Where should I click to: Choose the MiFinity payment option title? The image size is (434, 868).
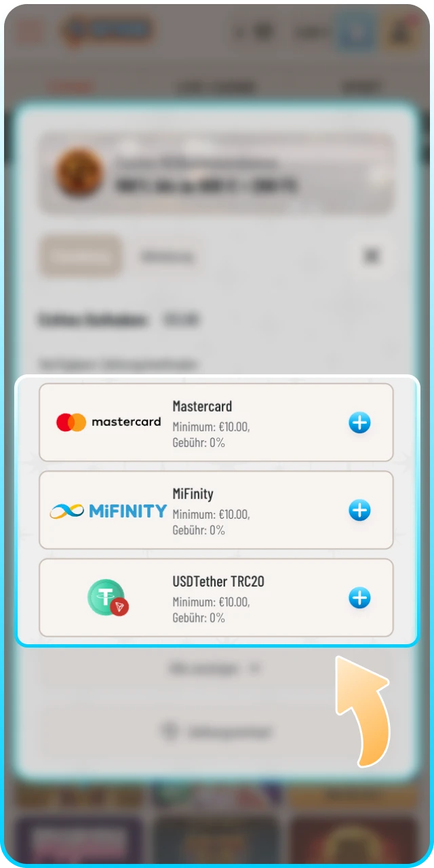coord(193,494)
